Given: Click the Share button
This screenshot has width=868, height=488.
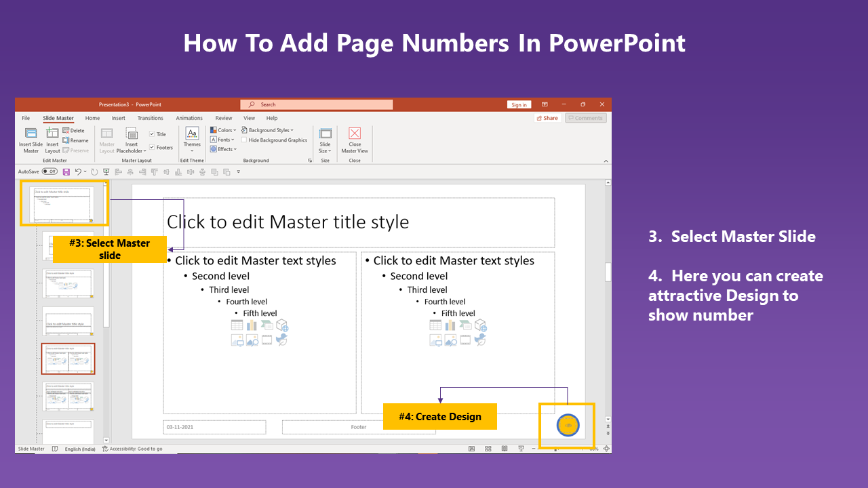Looking at the screenshot, I should pos(547,118).
